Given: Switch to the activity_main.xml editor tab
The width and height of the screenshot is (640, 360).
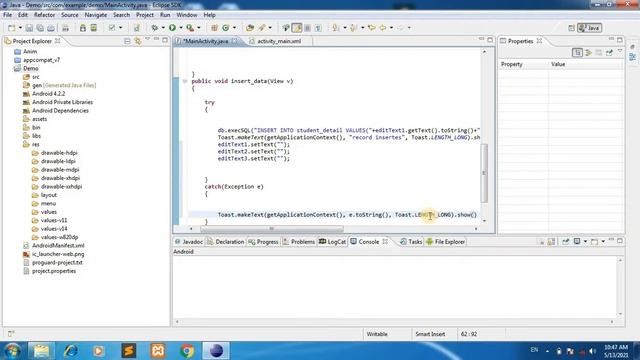Looking at the screenshot, I should tap(279, 41).
